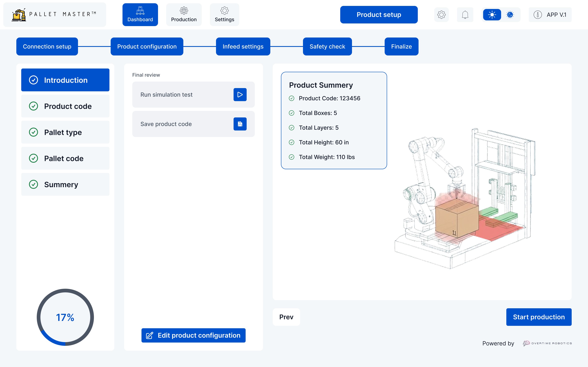Click the gear icon next to Product setup
588x367 pixels.
[x=441, y=14]
